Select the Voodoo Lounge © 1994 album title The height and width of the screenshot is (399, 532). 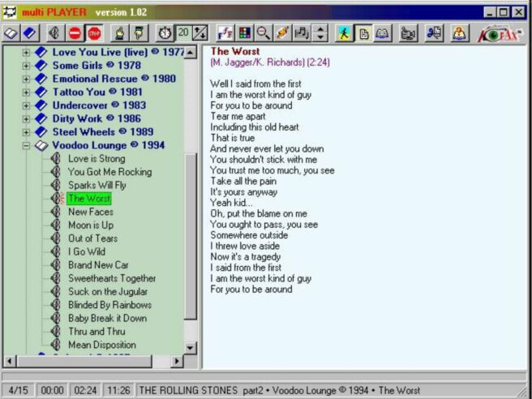pos(109,145)
